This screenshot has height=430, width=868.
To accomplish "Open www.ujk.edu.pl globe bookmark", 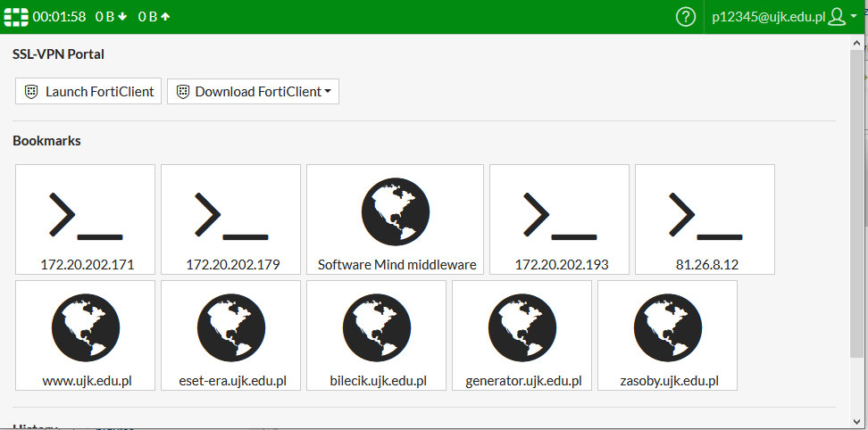I will [x=86, y=335].
